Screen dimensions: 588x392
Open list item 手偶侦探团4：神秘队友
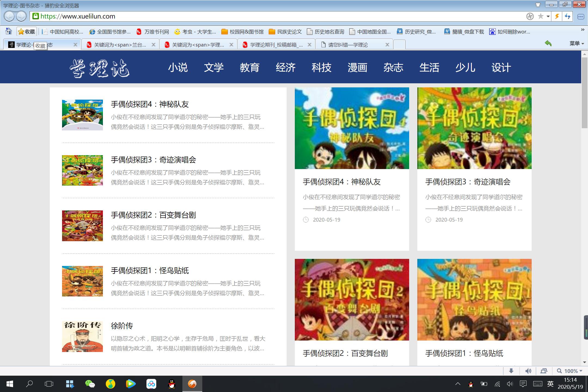(x=150, y=104)
